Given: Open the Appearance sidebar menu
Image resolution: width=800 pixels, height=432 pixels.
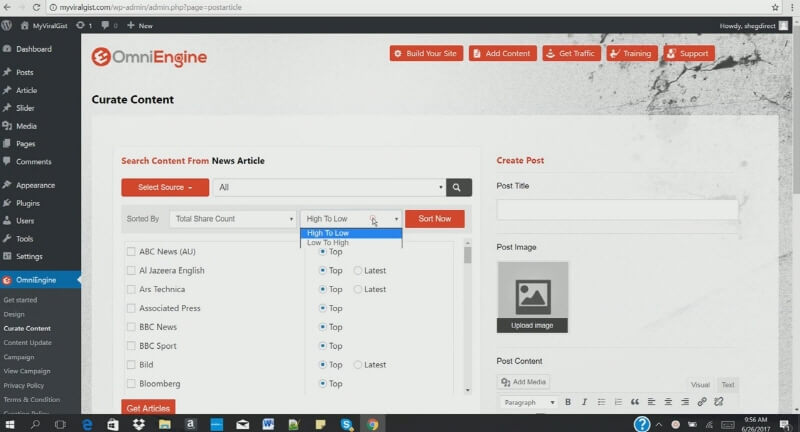Looking at the screenshot, I should pyautogui.click(x=35, y=185).
